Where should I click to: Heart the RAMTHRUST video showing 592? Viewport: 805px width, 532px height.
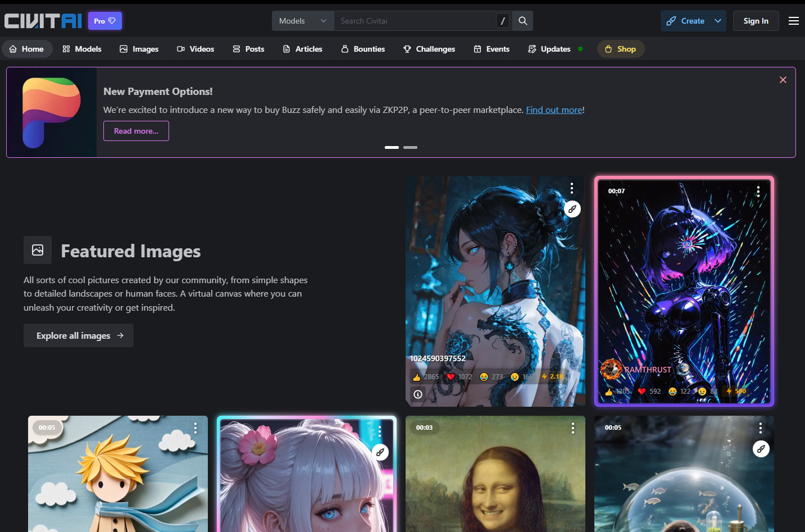[649, 391]
